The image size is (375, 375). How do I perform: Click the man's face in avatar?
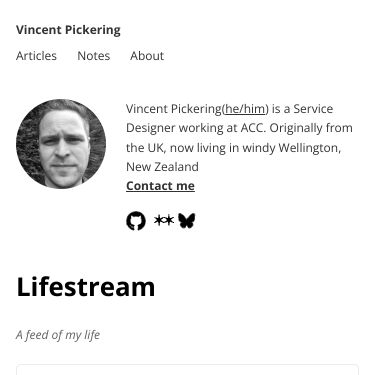point(63,146)
